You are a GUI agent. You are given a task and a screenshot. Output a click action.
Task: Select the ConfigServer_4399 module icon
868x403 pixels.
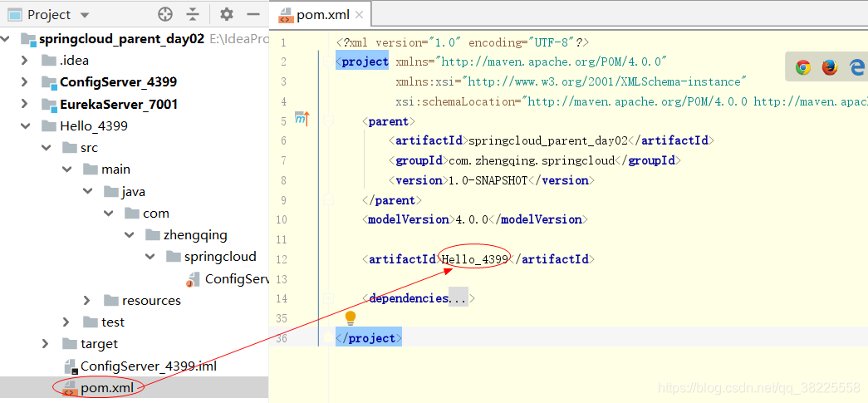pyautogui.click(x=50, y=82)
